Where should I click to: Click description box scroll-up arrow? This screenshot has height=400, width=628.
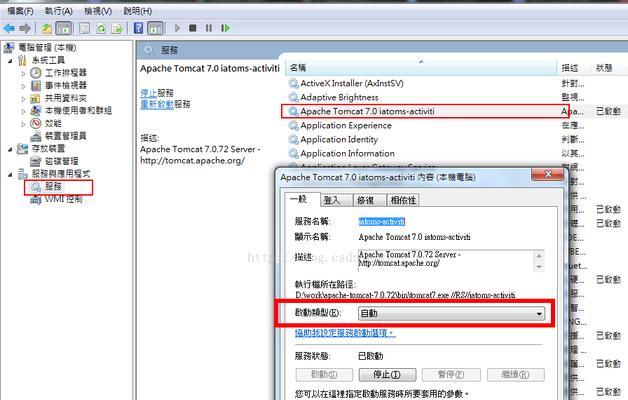[x=539, y=256]
